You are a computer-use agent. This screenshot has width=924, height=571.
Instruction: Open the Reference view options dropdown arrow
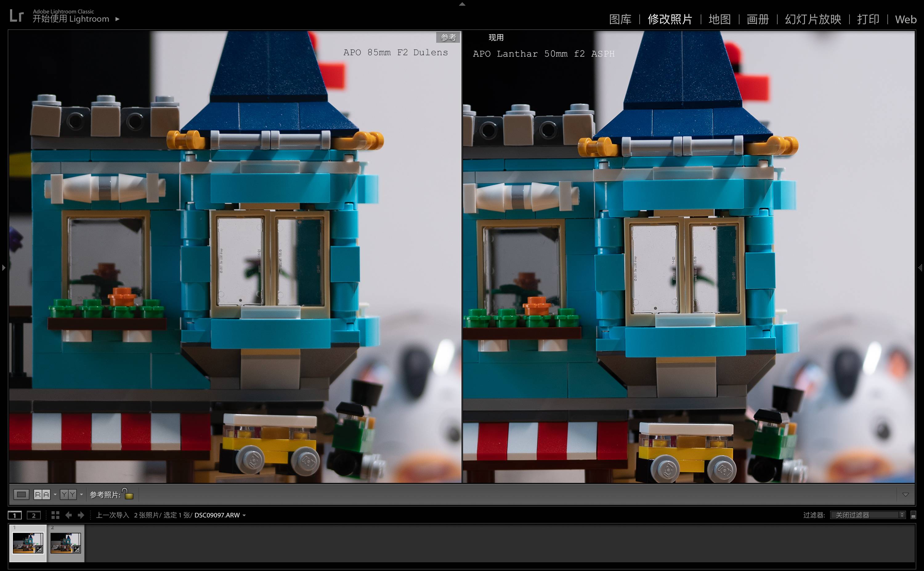55,494
